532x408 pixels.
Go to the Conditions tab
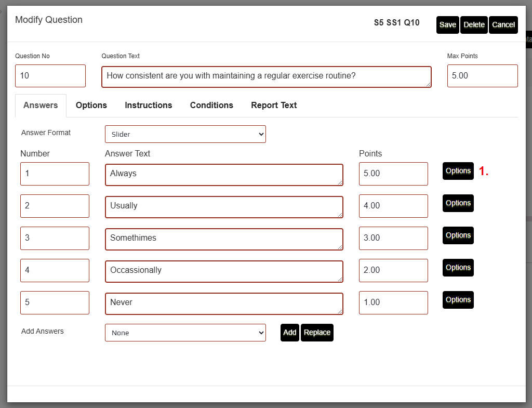tap(211, 105)
